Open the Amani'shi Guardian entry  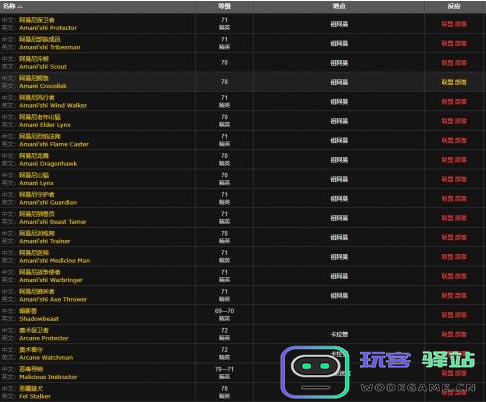(48, 202)
